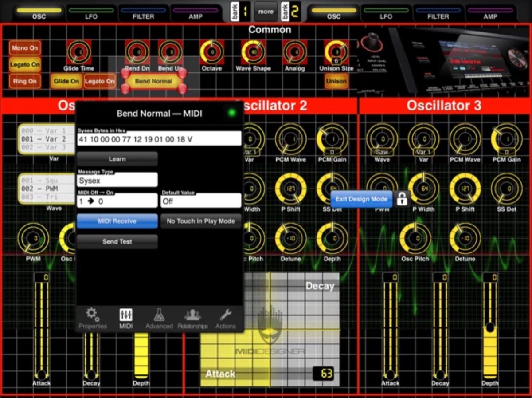Open the Message Type Sysex dropdown
The width and height of the screenshot is (532, 398).
point(117,180)
